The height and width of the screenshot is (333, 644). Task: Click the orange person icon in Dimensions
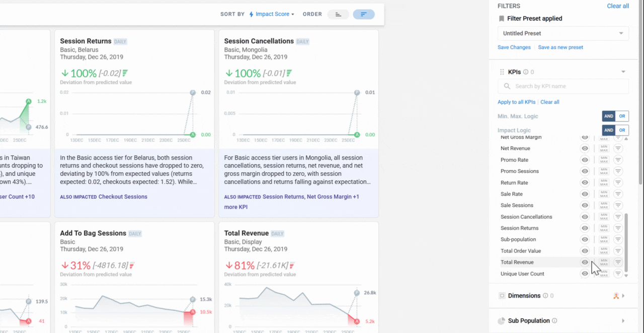[x=616, y=296]
